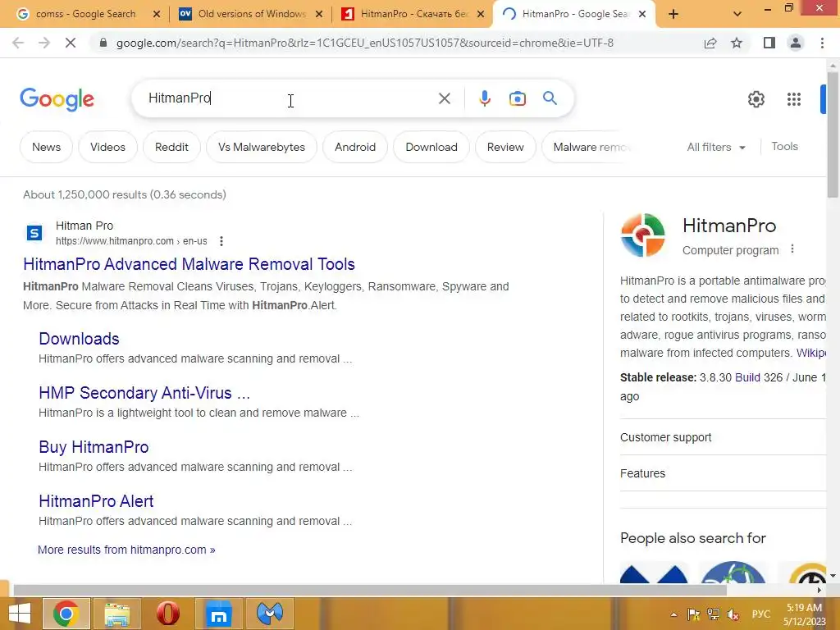Click Chrome in the taskbar

pyautogui.click(x=66, y=614)
